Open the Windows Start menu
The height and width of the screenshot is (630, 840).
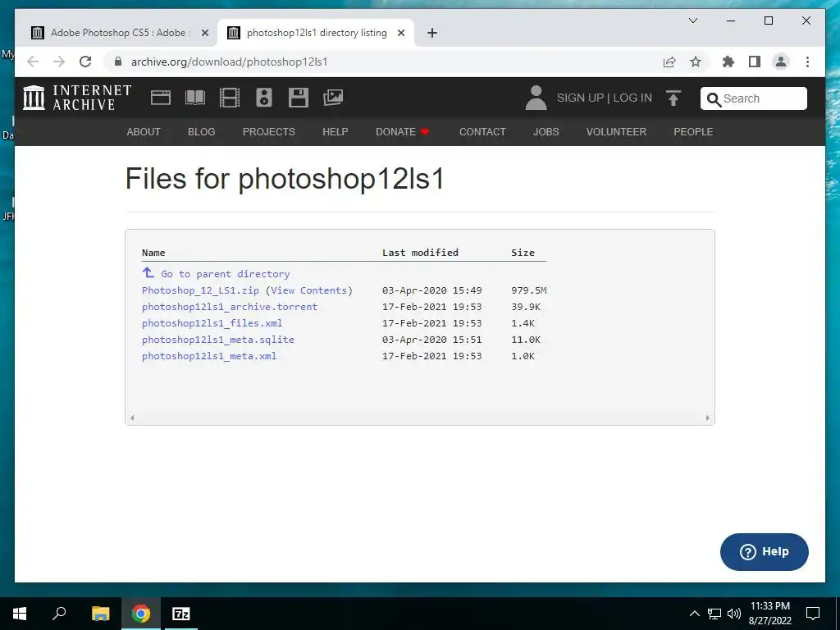[20, 614]
